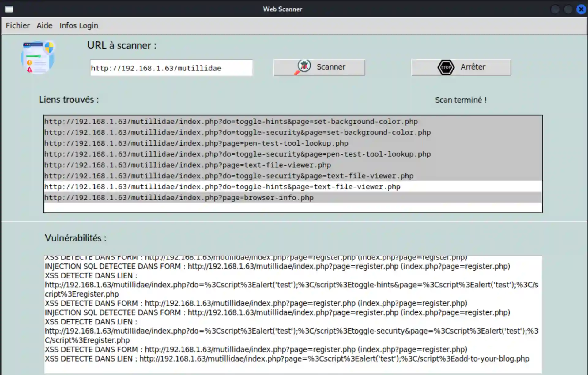Open the Infos Login menu

tap(79, 25)
